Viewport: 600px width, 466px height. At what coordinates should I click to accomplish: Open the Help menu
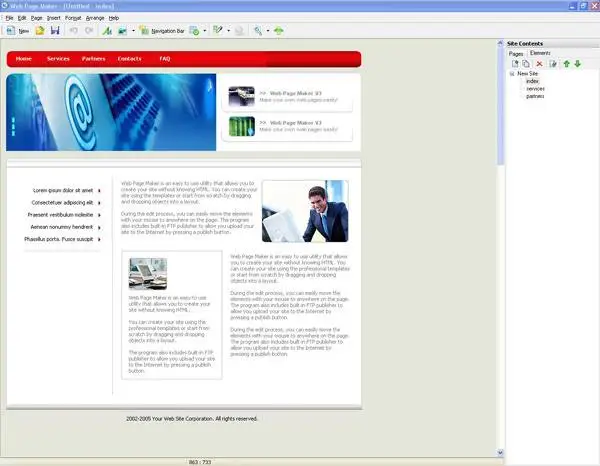pyautogui.click(x=114, y=18)
